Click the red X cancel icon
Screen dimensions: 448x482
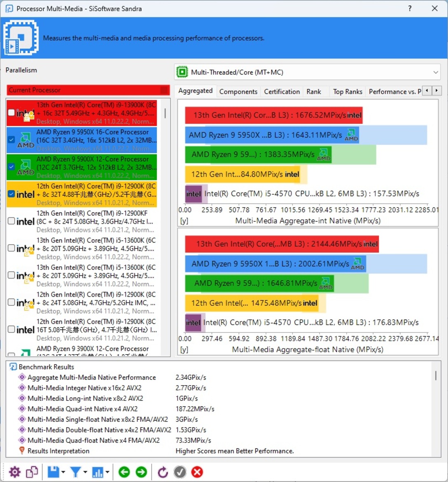[197, 472]
